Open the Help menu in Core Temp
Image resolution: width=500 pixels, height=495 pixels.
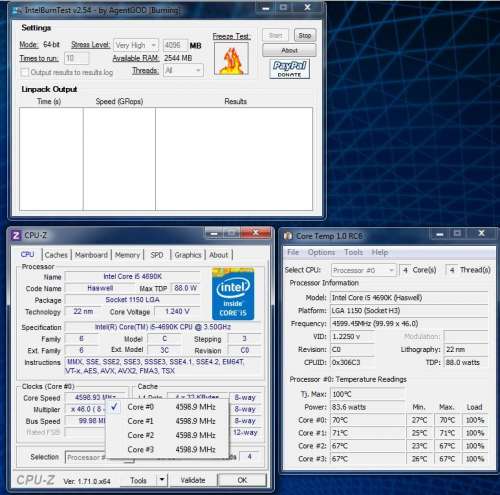(x=380, y=252)
